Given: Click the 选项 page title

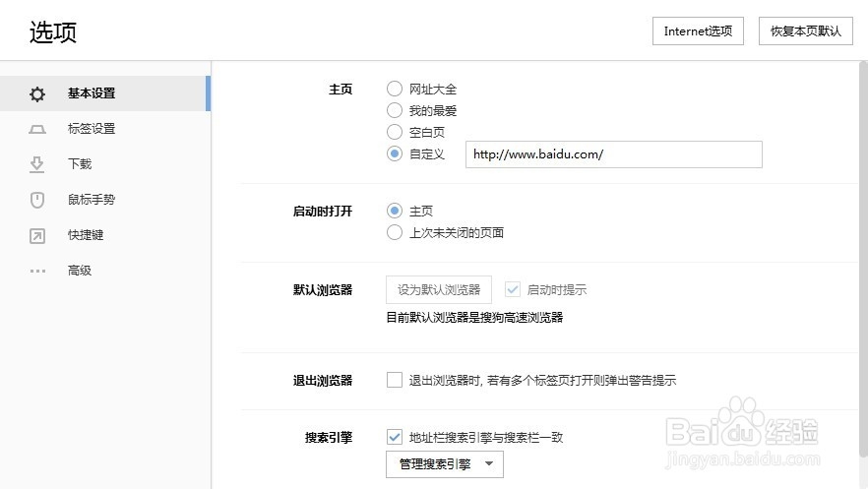Looking at the screenshot, I should point(53,32).
